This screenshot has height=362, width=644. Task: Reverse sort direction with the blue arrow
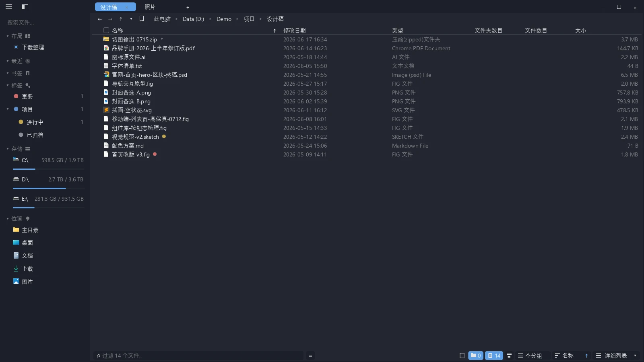pos(586,356)
